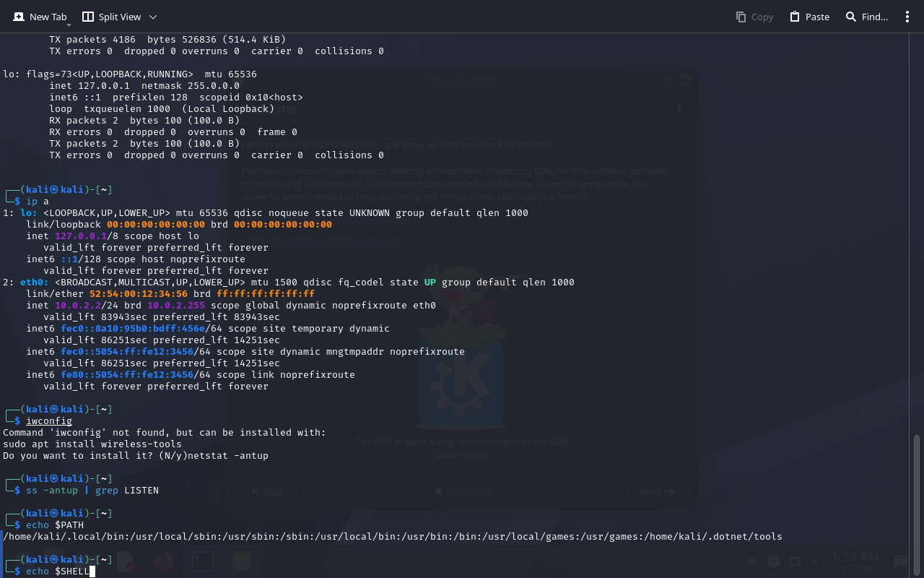Paste clipboard contents with Paste button

809,17
